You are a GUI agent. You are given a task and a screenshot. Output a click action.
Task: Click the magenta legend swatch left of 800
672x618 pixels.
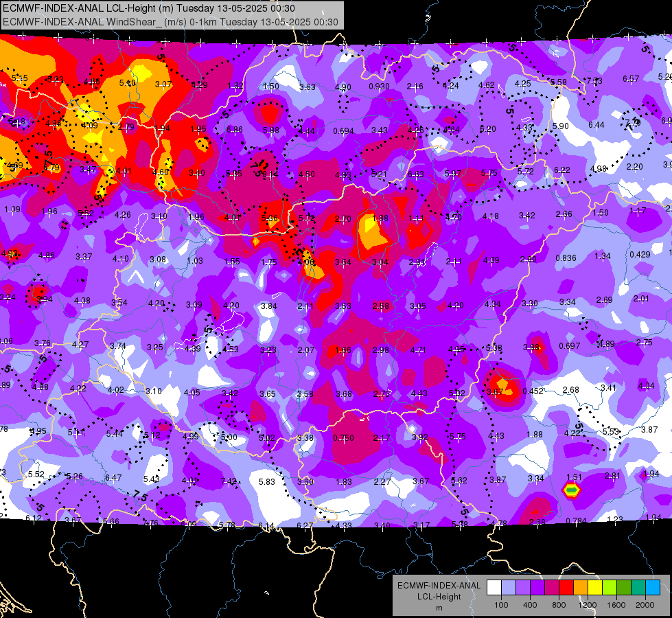click(552, 588)
